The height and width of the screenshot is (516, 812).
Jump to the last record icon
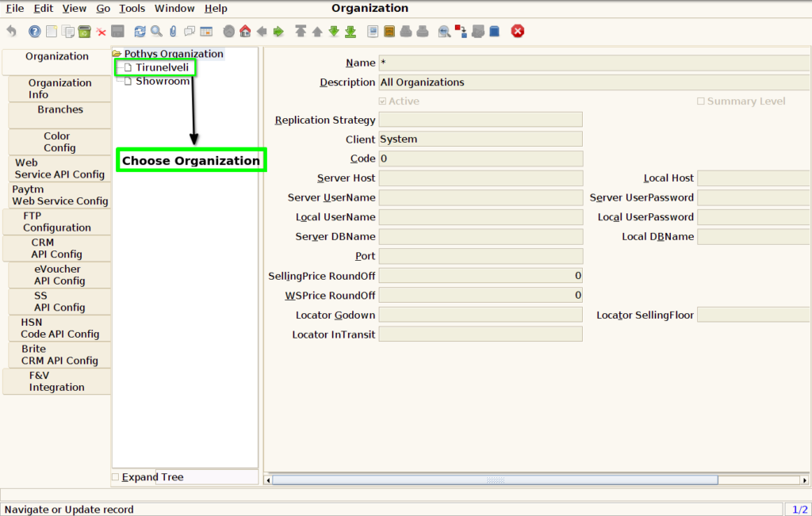tap(350, 32)
